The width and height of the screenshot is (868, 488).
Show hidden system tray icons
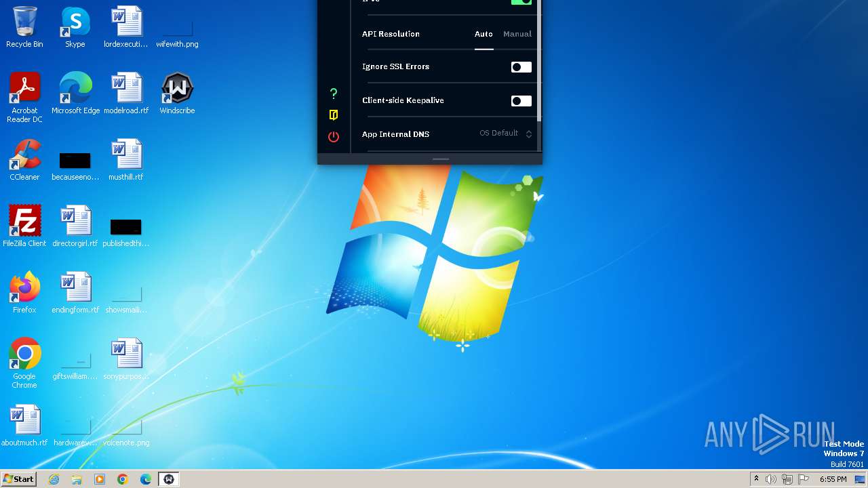click(x=756, y=479)
